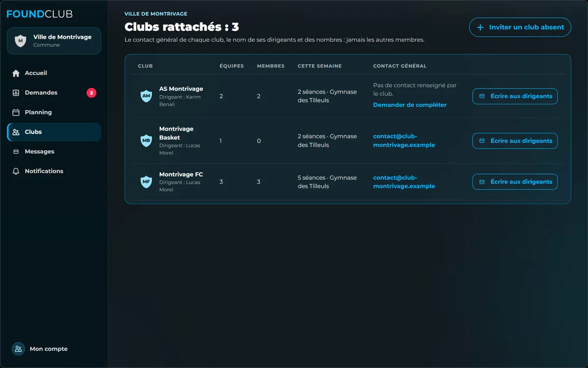The image size is (588, 368).
Task: Click the Notifications bell icon
Action: (x=16, y=171)
